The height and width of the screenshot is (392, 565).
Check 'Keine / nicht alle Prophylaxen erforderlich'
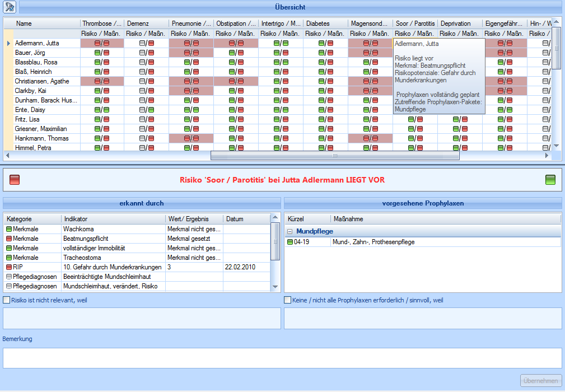pos(288,300)
